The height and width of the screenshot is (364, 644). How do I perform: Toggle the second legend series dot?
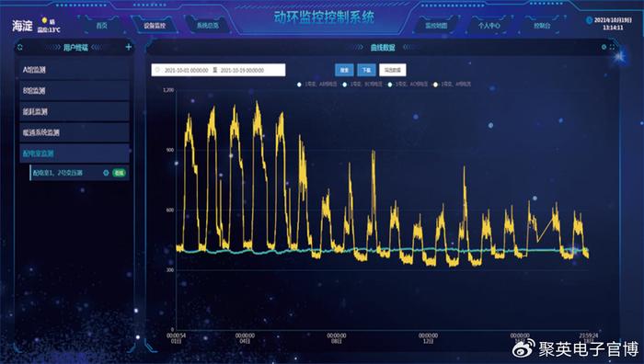coord(345,85)
